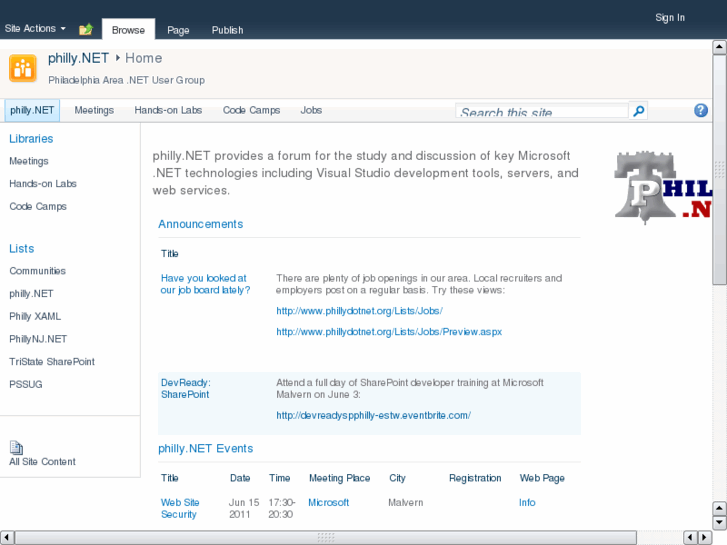Image resolution: width=727 pixels, height=545 pixels.
Task: Select the Publish ribbon tab
Action: 227,30
